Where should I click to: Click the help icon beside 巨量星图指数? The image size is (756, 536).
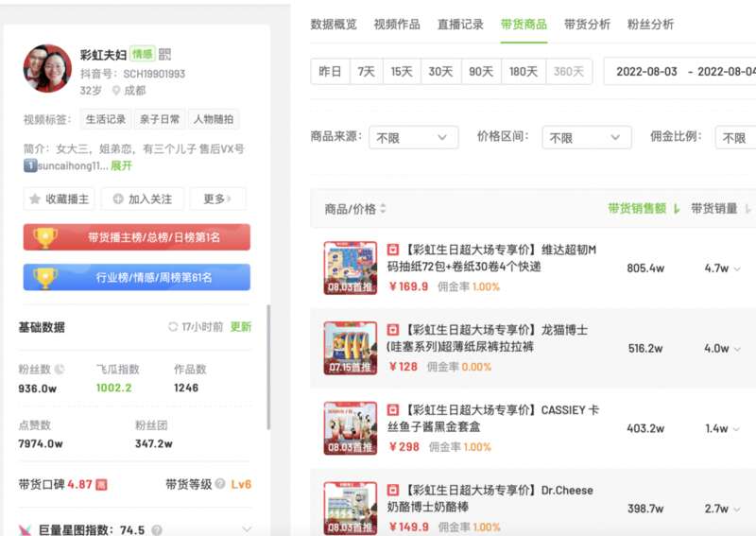coord(156,530)
